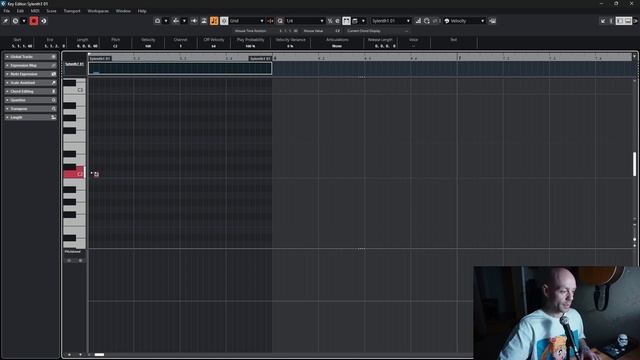Viewport: 640px width, 360px height.
Task: Click the info line Pitch value
Action: click(x=115, y=46)
